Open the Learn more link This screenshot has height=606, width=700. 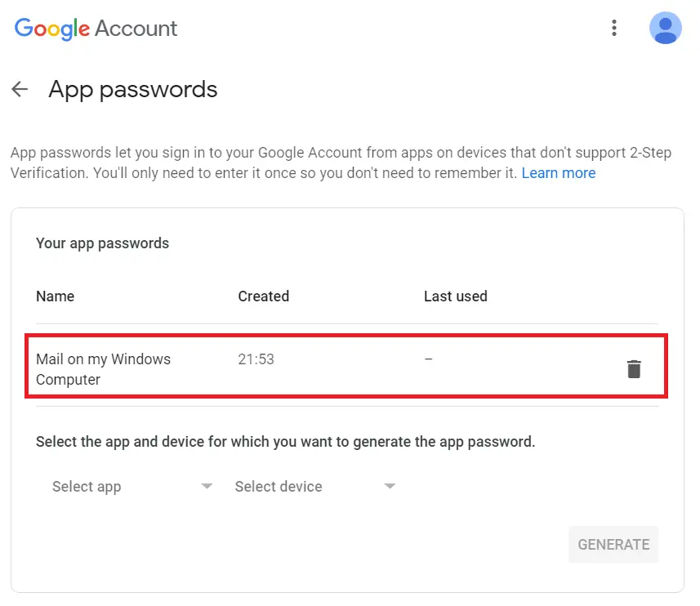[x=559, y=172]
